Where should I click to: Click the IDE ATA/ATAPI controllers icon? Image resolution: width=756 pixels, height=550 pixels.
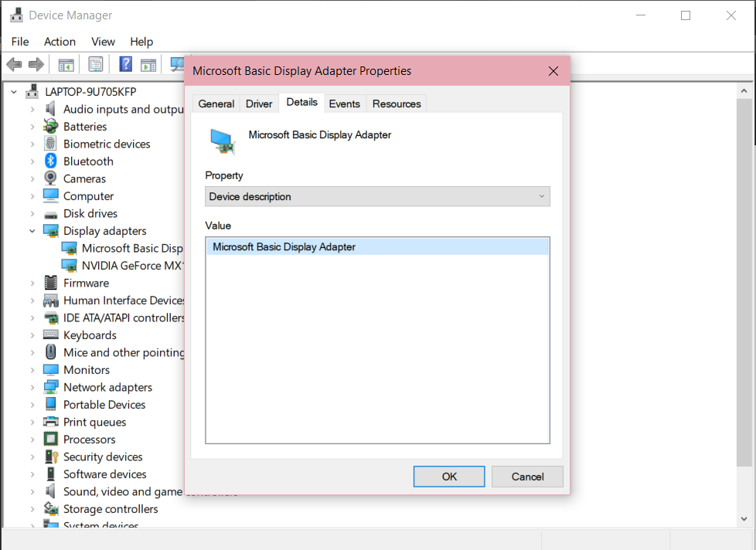coord(50,317)
